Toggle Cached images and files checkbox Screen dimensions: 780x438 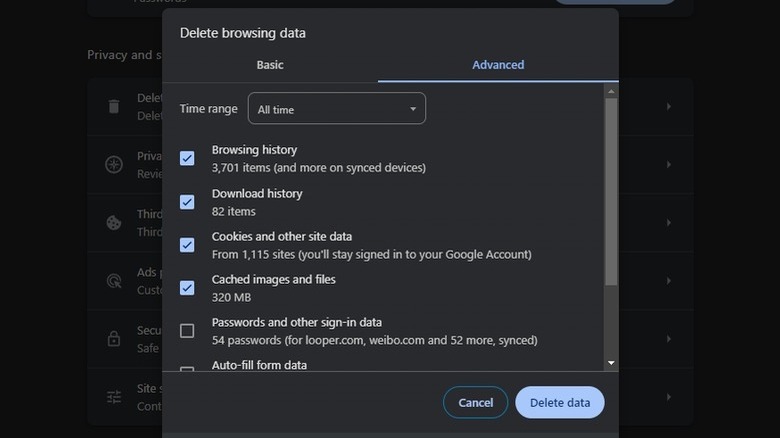coord(187,288)
